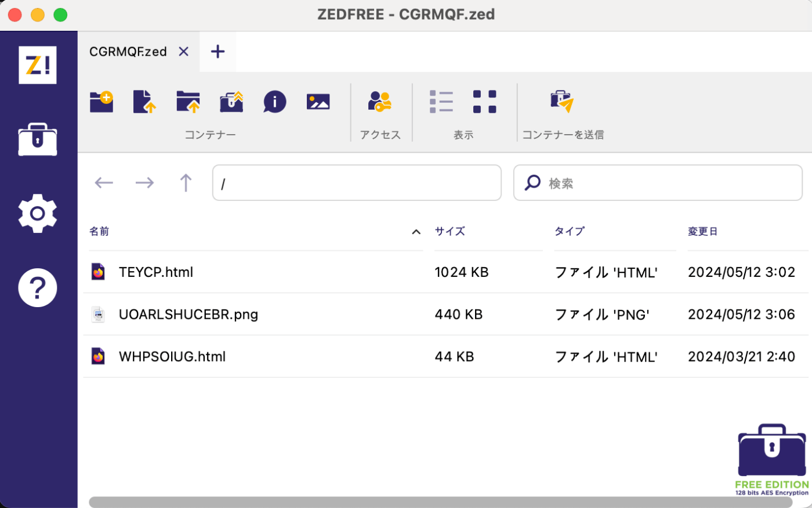Click date 2024/05/12 3:06

point(741,314)
